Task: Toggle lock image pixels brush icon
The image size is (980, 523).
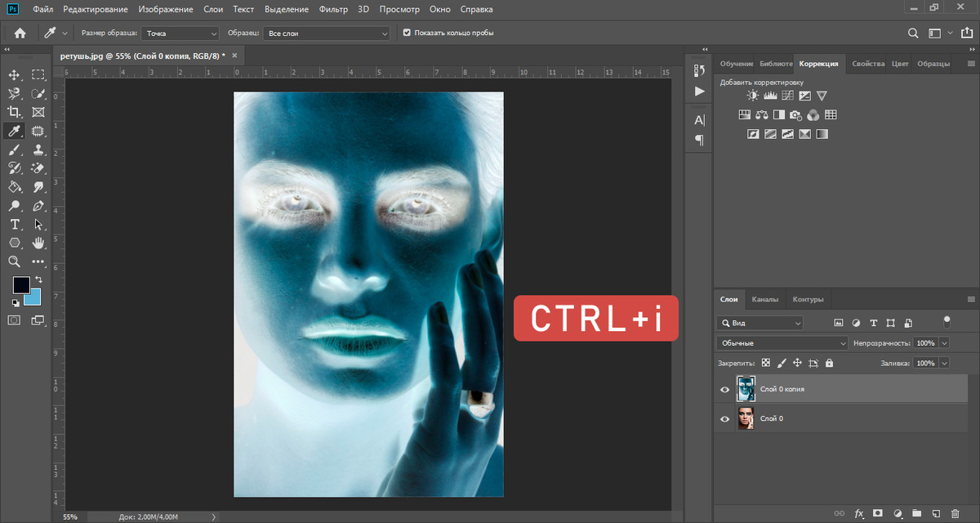Action: [782, 363]
